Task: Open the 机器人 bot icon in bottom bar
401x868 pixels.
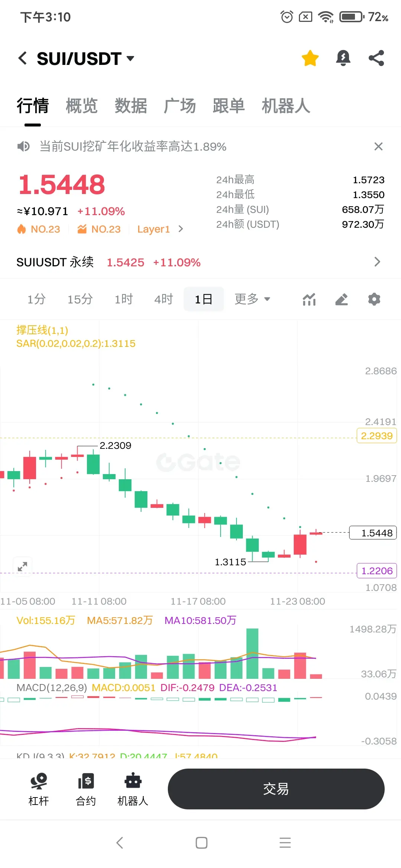Action: click(133, 789)
